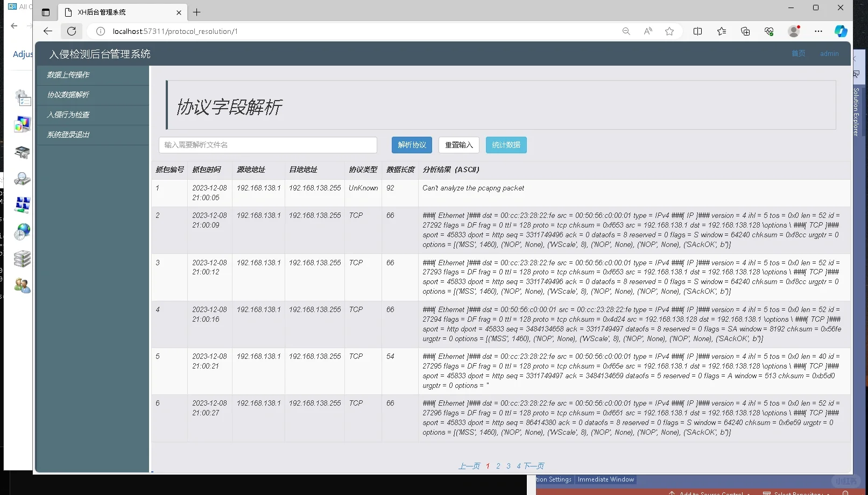Click the Browser essentials heart icon

(769, 31)
